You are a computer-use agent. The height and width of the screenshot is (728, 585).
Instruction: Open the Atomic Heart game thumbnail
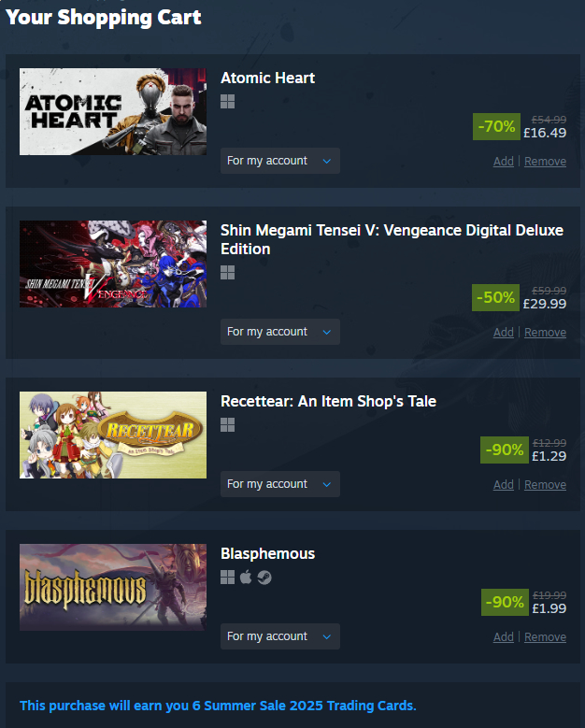(x=113, y=111)
